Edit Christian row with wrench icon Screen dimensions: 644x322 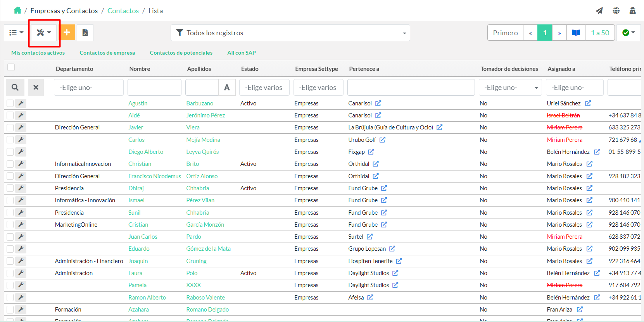coord(21,164)
